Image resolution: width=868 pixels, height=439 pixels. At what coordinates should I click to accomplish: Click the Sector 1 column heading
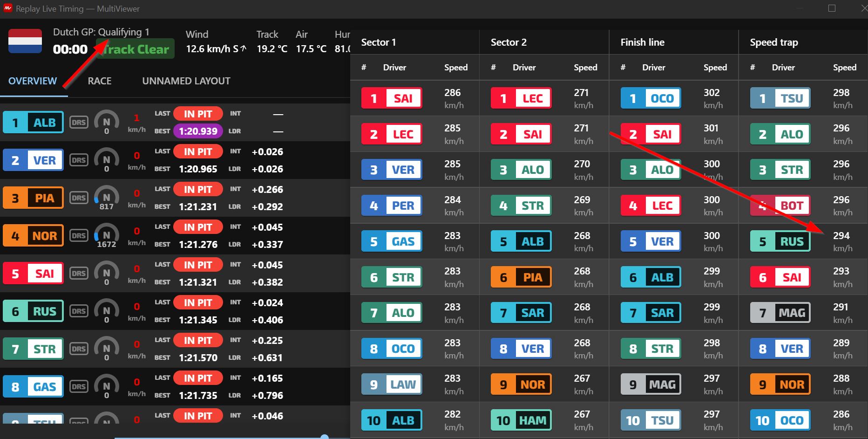379,42
